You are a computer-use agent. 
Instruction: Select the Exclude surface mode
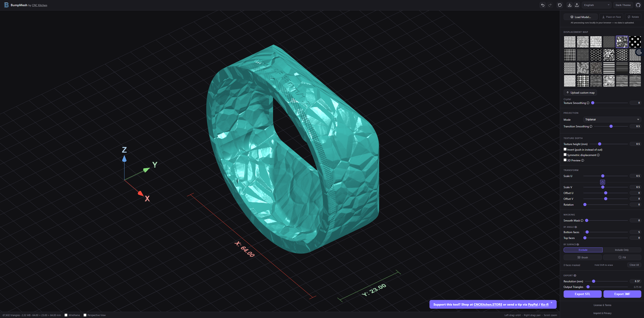click(583, 250)
